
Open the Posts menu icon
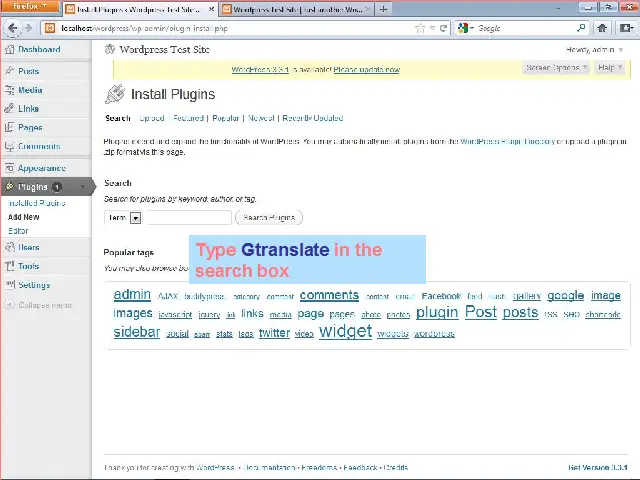click(9, 71)
